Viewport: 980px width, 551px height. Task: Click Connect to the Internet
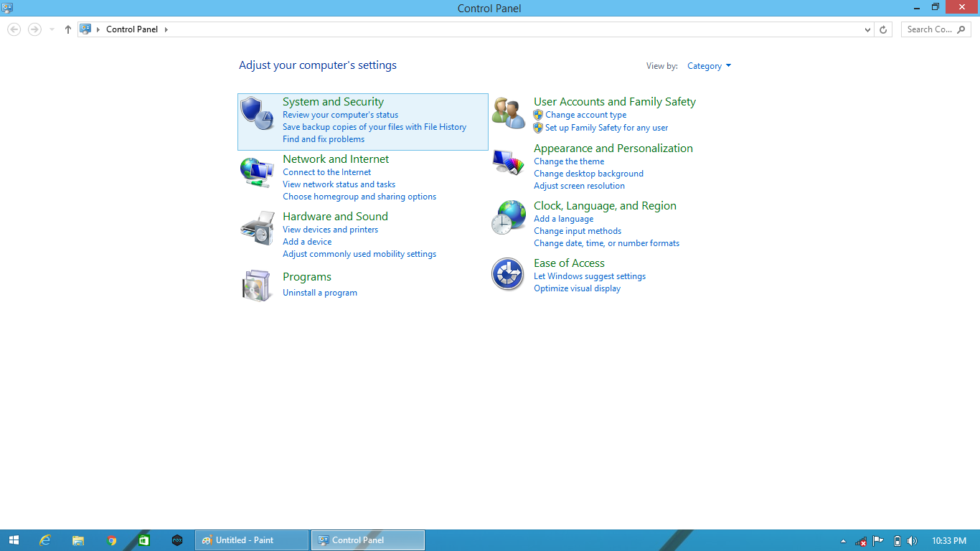point(327,172)
